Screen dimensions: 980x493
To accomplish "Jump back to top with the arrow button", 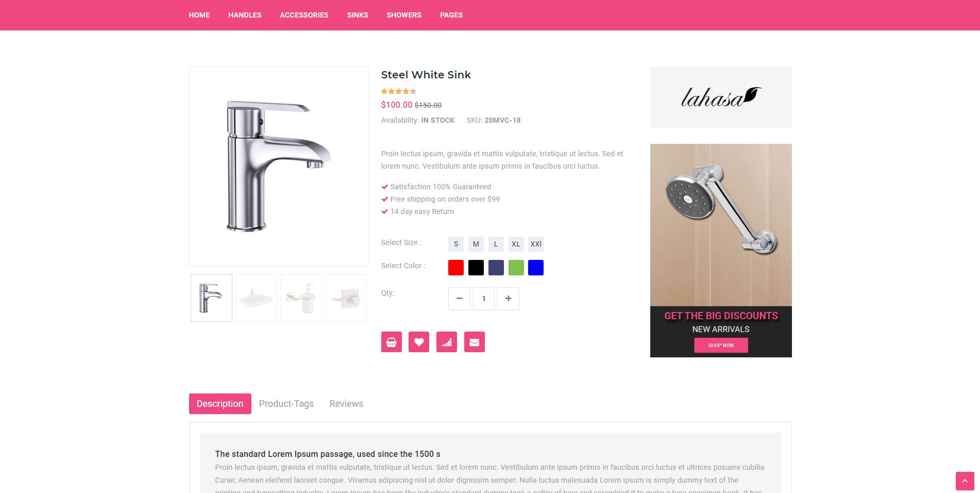I will [x=965, y=481].
